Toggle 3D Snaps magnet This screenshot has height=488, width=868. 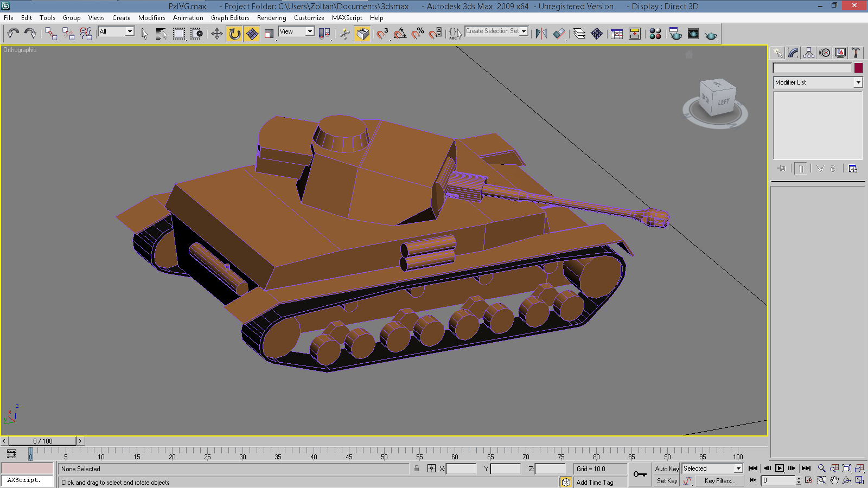pos(383,34)
